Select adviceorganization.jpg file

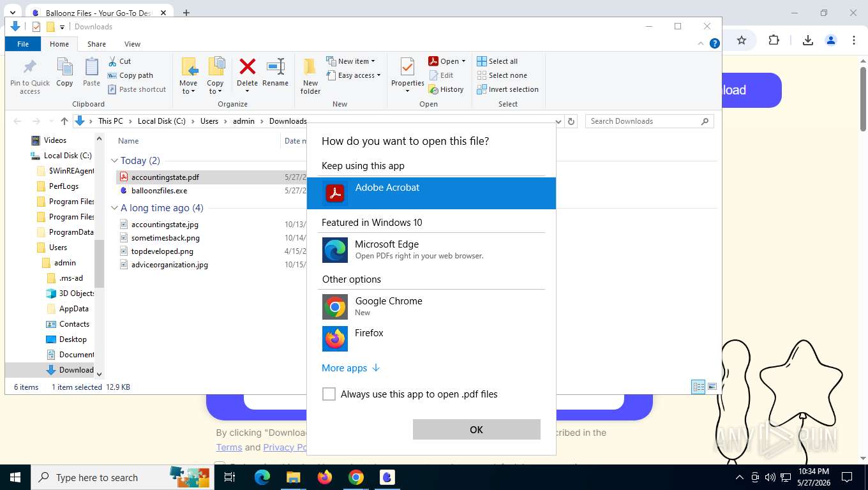[170, 264]
